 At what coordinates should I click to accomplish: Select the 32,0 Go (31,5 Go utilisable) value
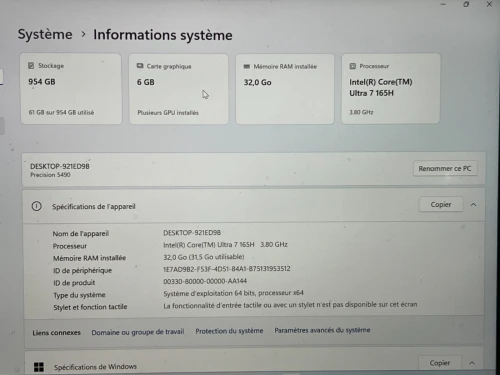coord(204,257)
